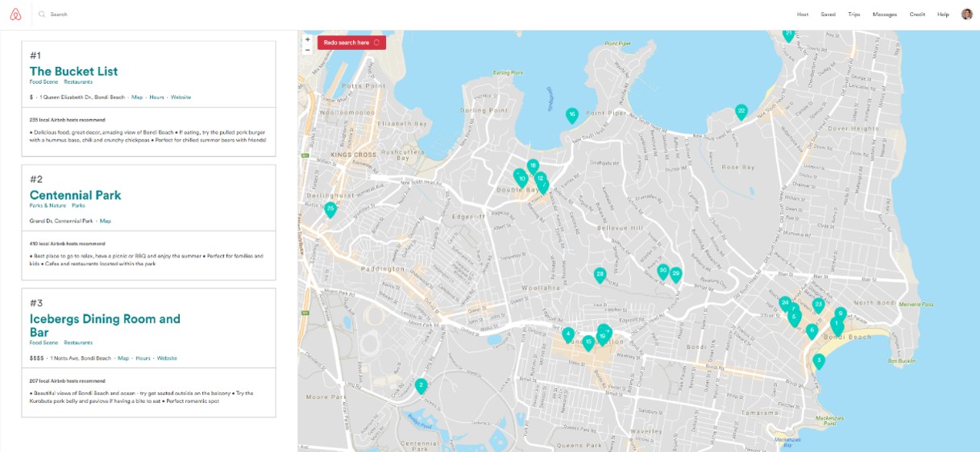Open the Help menu item
This screenshot has width=980, height=452.
[x=943, y=15]
